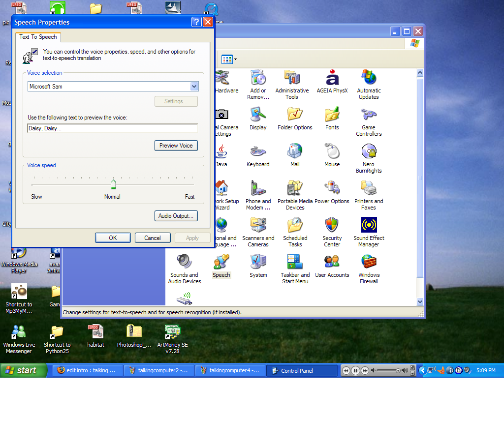
Task: Pause playback in taskbar media player
Action: click(355, 371)
